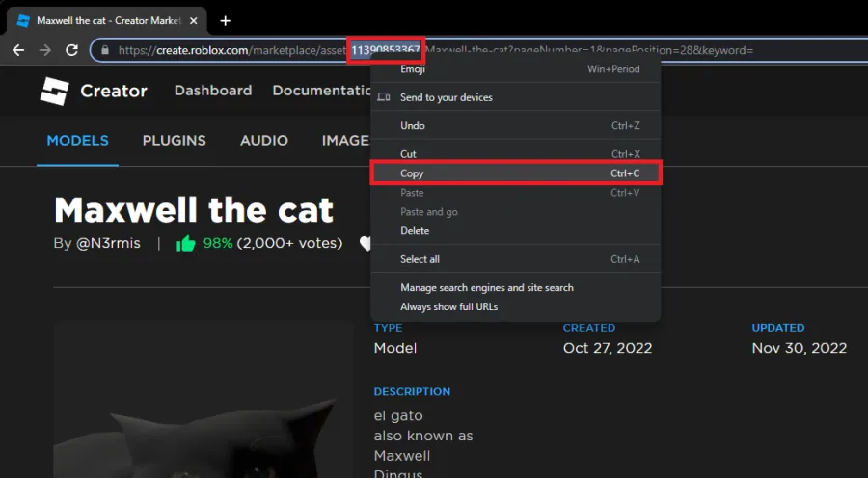Switch to the PLUGINS tab
This screenshot has height=478, width=868.
[174, 141]
